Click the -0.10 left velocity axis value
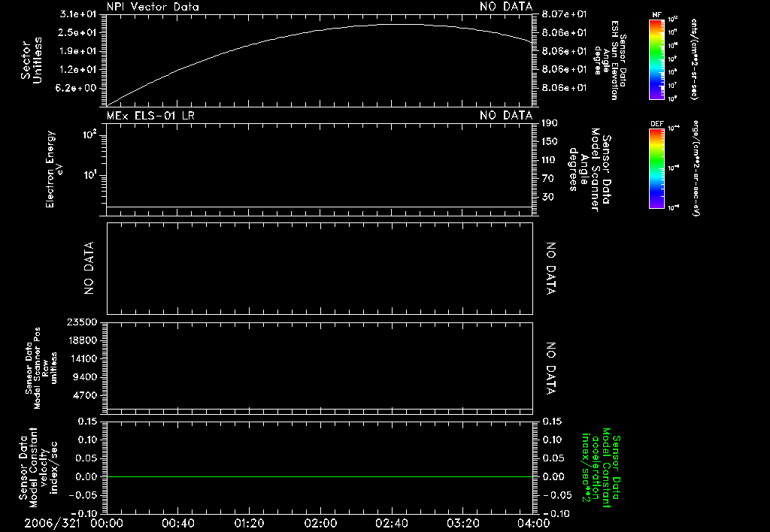This screenshot has width=770, height=532. 84,513
